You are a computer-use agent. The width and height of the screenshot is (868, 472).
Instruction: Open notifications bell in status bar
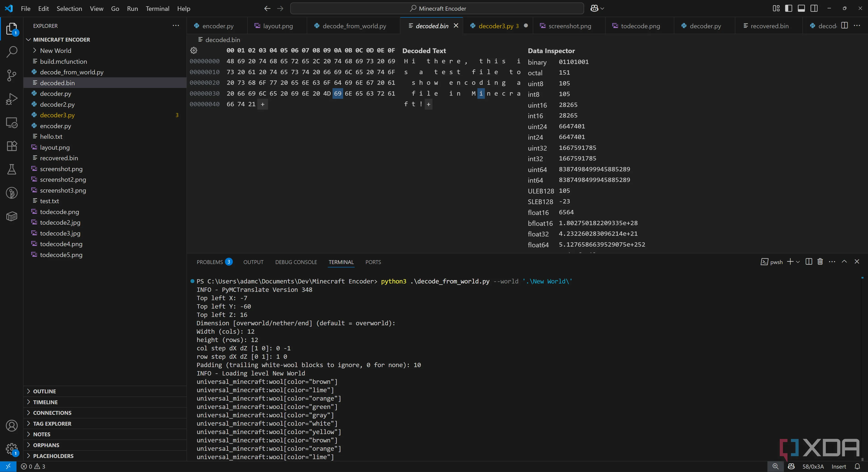tap(858, 466)
